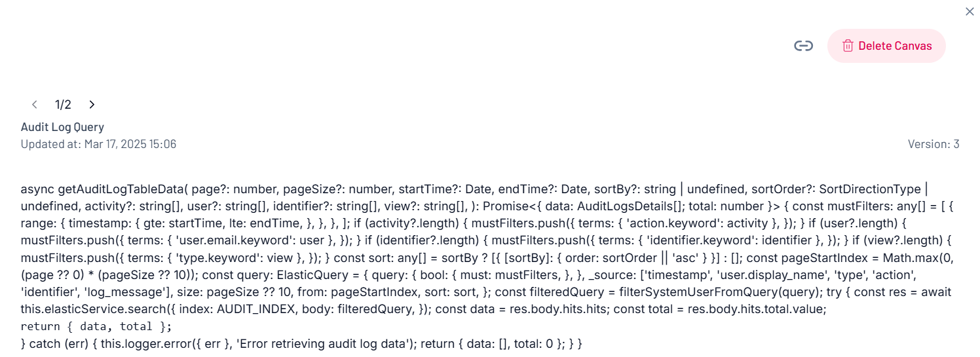Go to the previous canvas version
The width and height of the screenshot is (980, 357).
(35, 104)
